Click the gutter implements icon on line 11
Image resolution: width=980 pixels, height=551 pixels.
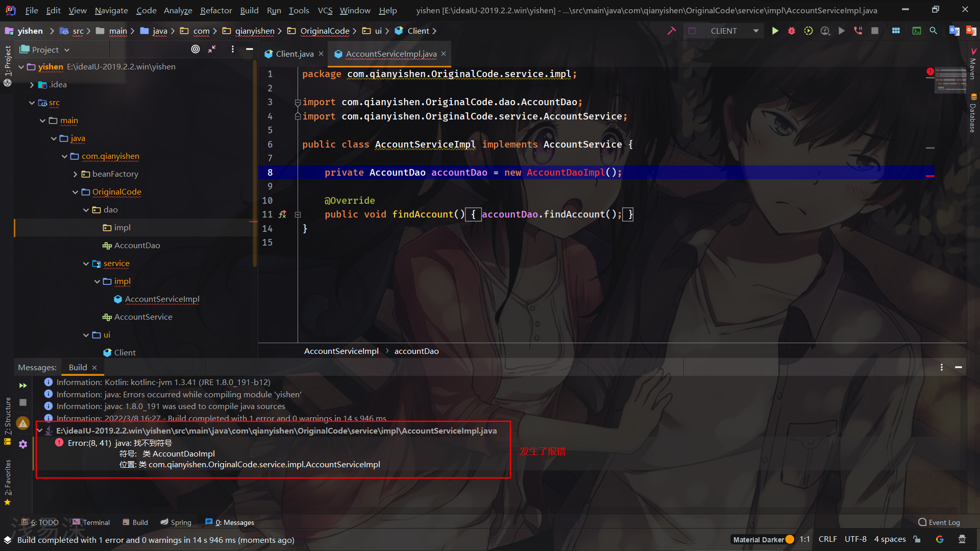click(282, 214)
